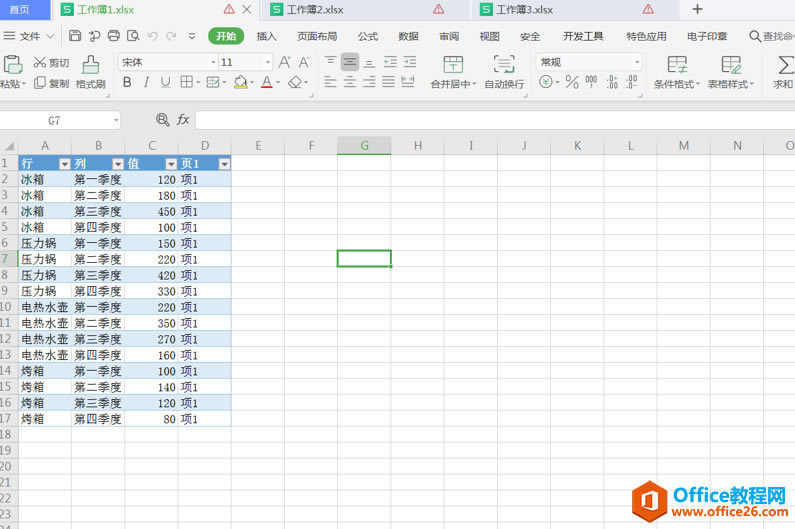Viewport: 795px width, 529px height.
Task: Open the 文件 file menu
Action: point(28,36)
